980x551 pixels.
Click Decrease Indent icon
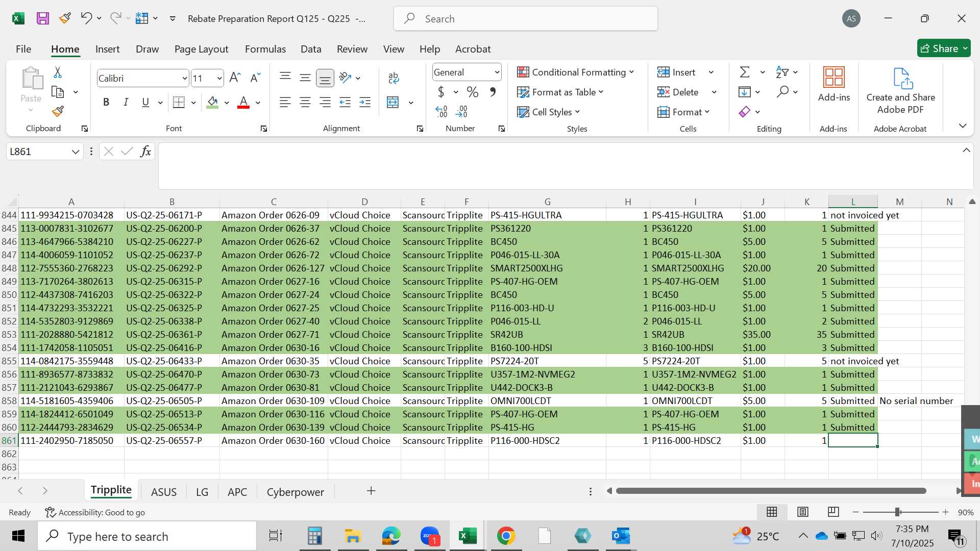pos(345,102)
